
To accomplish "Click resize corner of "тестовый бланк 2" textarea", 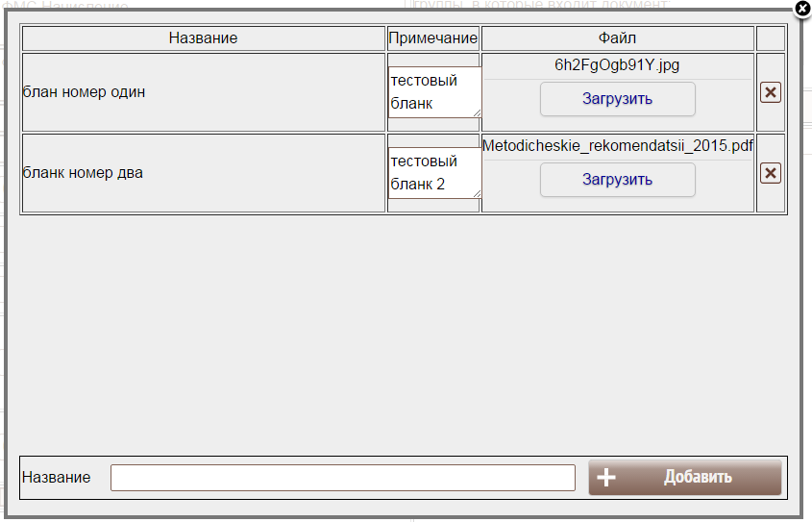I will click(x=476, y=193).
